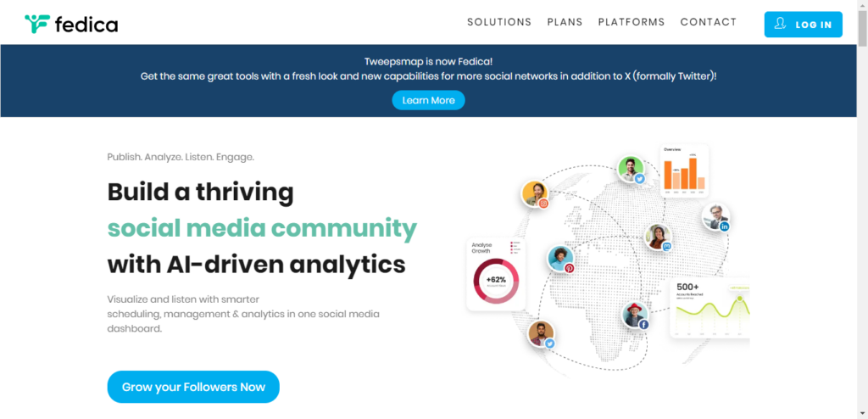
Task: Click the Mastodon badge on woman's avatar
Action: tap(667, 246)
